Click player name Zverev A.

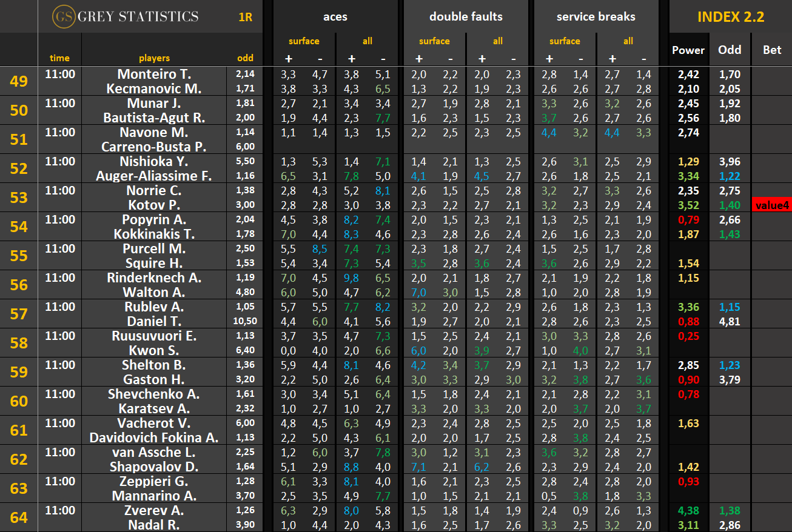click(154, 510)
